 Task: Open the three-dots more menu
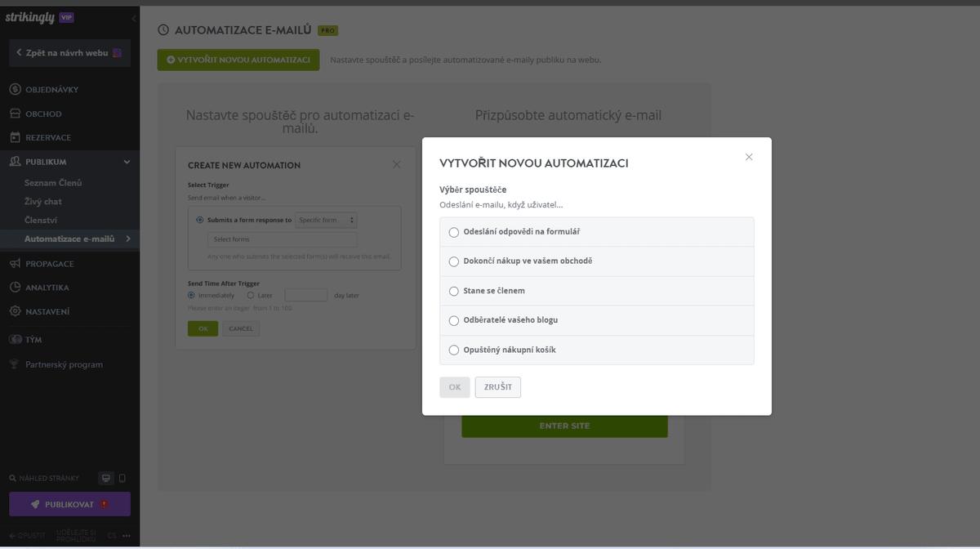pos(127,536)
